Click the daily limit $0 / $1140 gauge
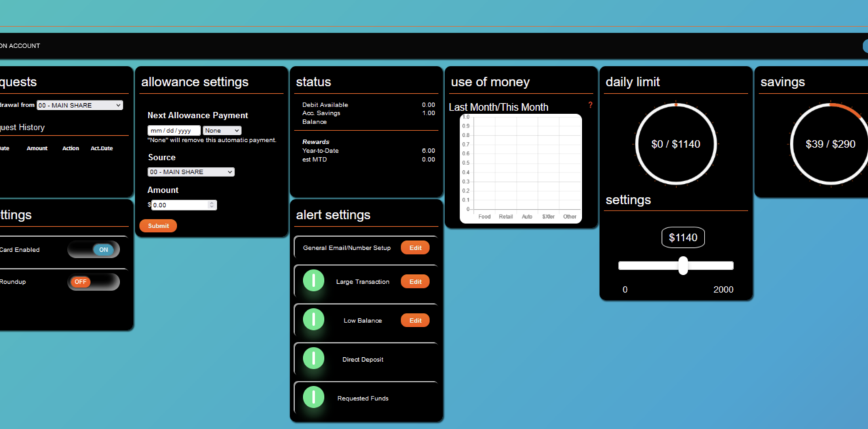 [675, 144]
